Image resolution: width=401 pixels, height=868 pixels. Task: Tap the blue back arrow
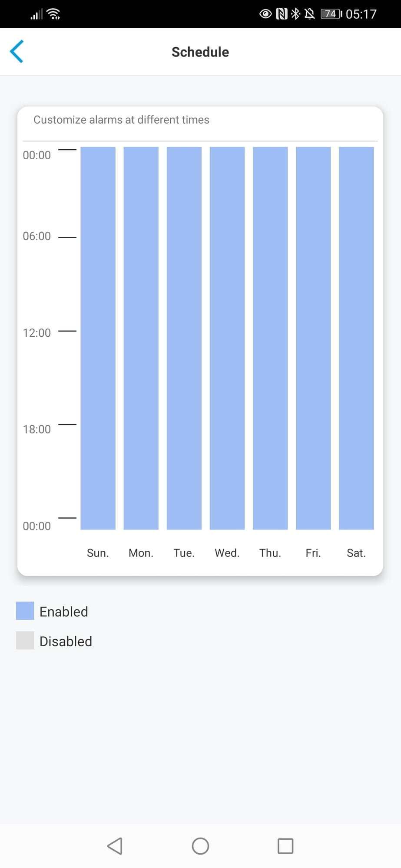pos(17,52)
